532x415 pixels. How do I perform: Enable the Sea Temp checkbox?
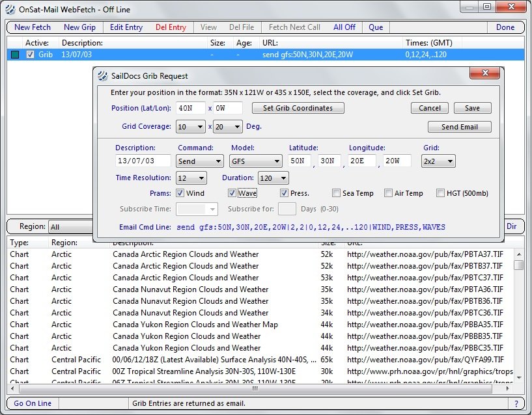pos(337,193)
